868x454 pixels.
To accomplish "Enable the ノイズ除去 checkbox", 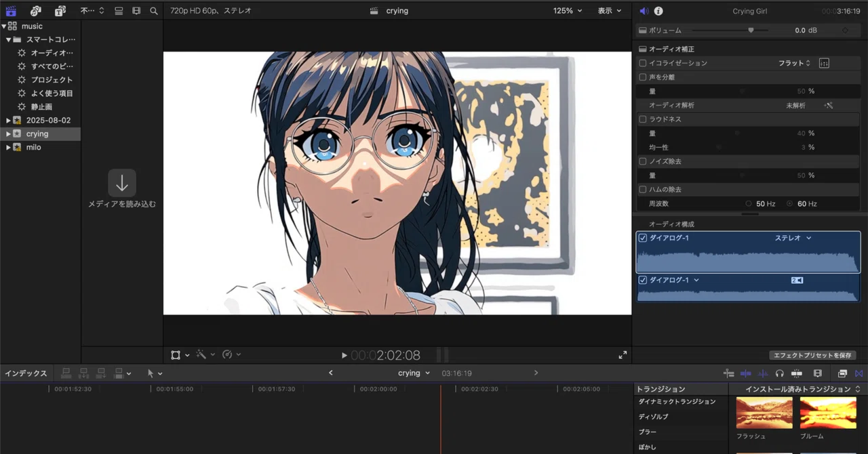I will point(643,161).
